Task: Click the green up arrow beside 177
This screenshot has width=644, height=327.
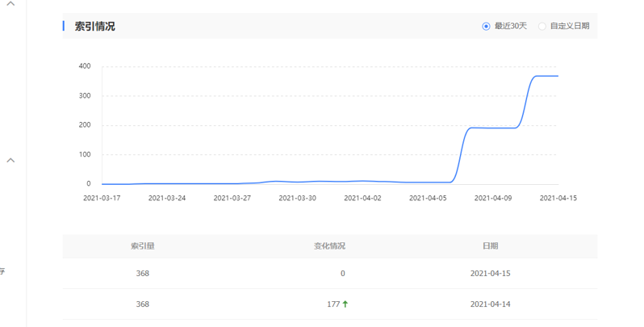Action: (x=345, y=304)
